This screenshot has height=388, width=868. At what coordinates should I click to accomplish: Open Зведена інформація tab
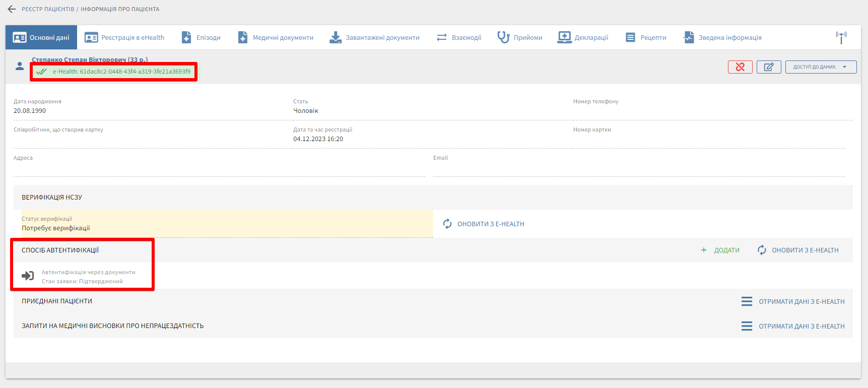pyautogui.click(x=722, y=37)
